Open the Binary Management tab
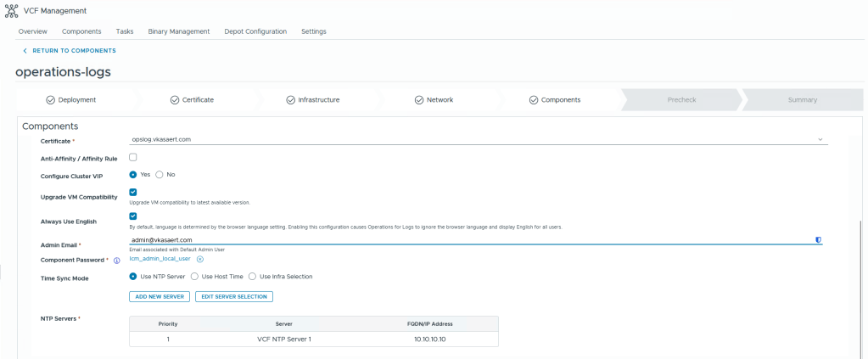The height and width of the screenshot is (359, 868). click(178, 31)
